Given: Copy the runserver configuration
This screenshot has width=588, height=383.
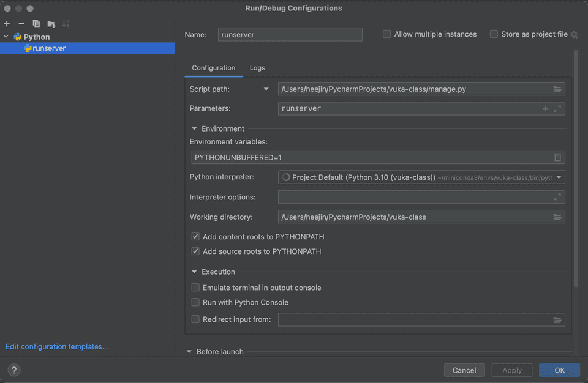Looking at the screenshot, I should pyautogui.click(x=35, y=23).
